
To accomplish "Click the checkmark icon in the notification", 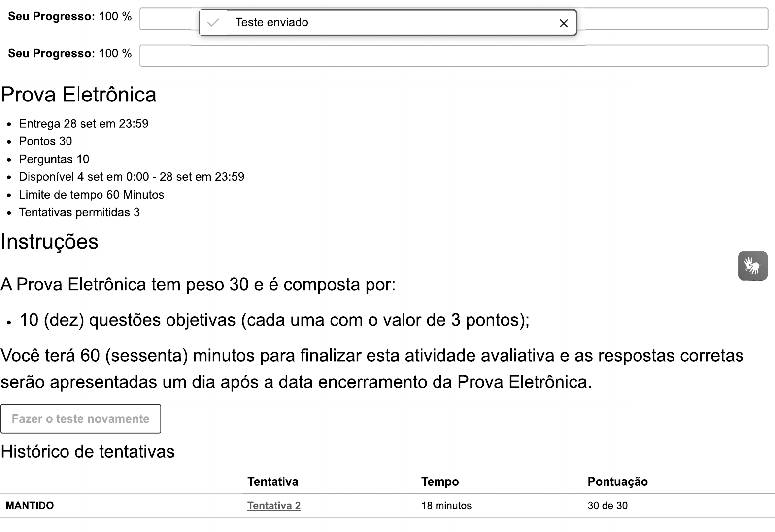I will tap(213, 23).
